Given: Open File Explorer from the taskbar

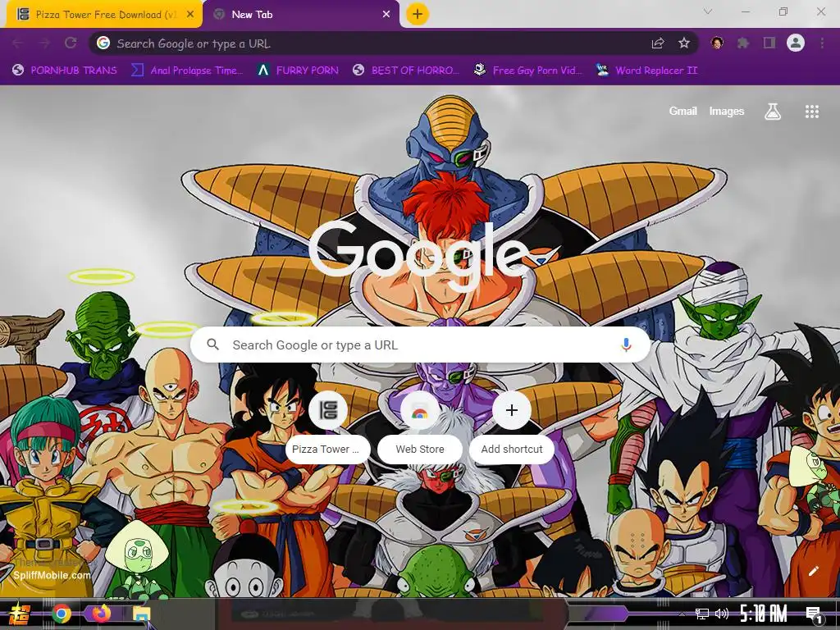Looking at the screenshot, I should click(x=141, y=614).
